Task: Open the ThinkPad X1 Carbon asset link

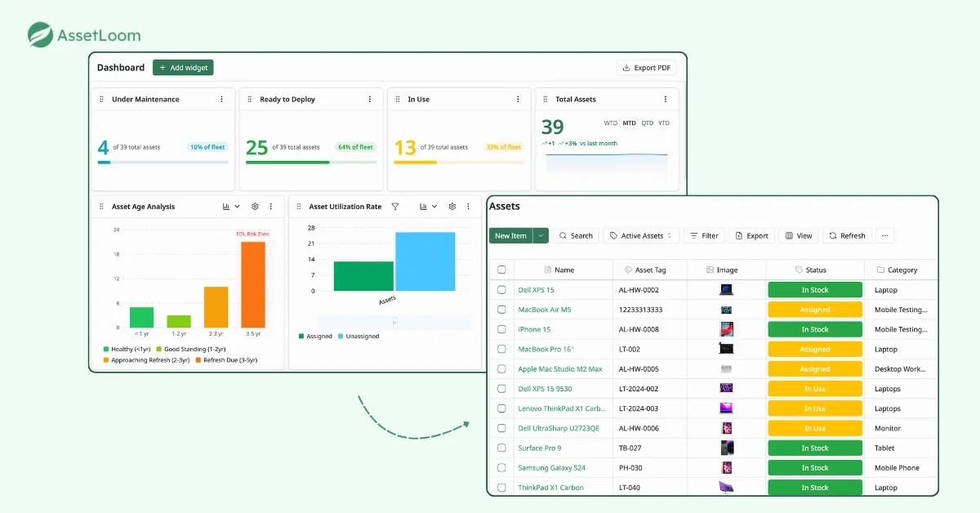Action: 550,488
